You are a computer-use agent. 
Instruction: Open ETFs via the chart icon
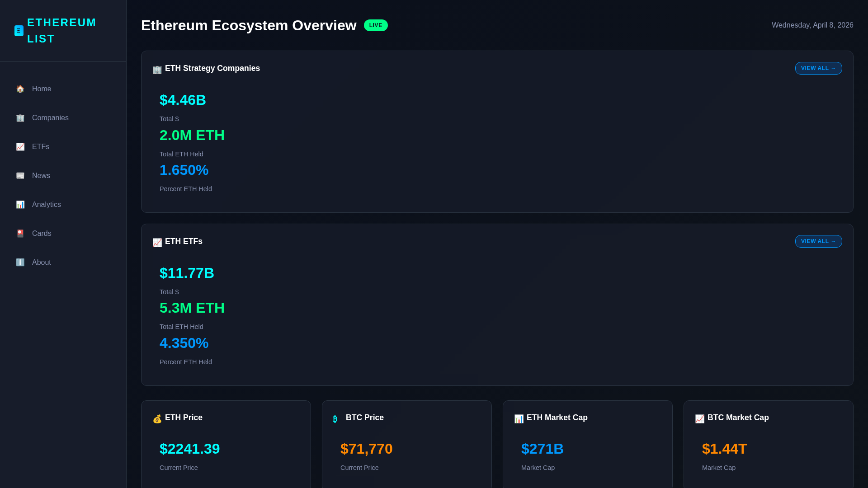click(20, 147)
